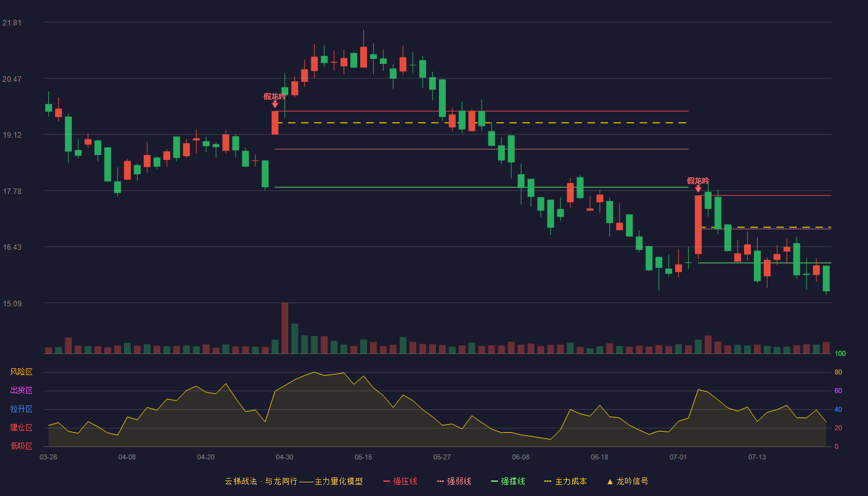
Task: Click the 拉升区 zone label
Action: 21,409
